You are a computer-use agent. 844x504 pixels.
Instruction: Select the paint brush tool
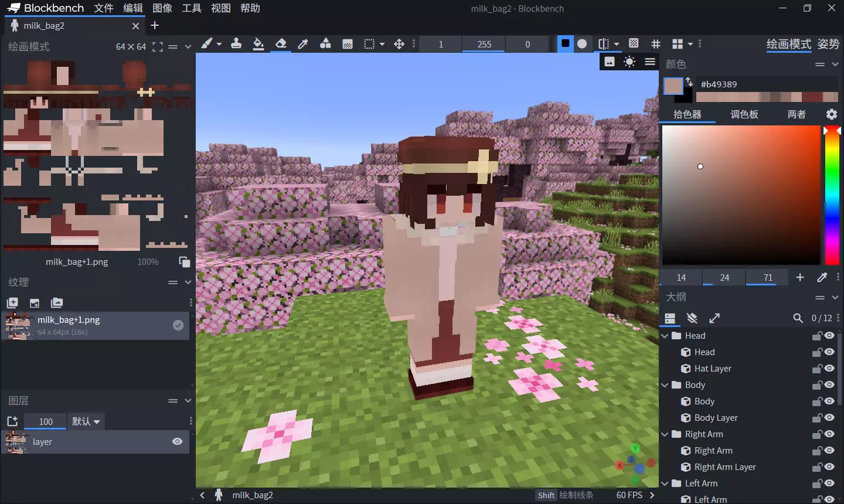point(207,44)
